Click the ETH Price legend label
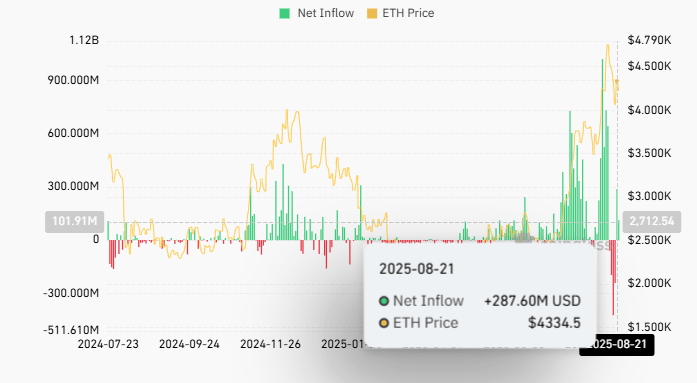The height and width of the screenshot is (383, 697). click(408, 13)
